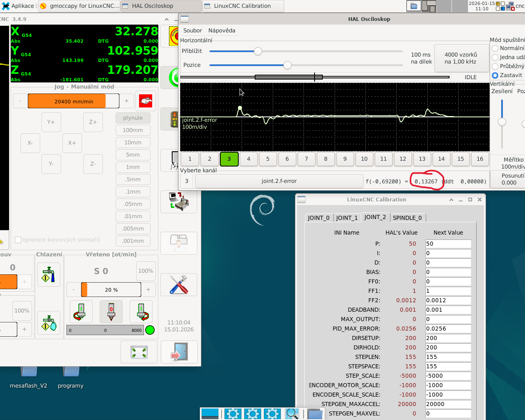The height and width of the screenshot is (420, 525).
Task: Click the 4000 vzorků sample rate button
Action: point(460,58)
